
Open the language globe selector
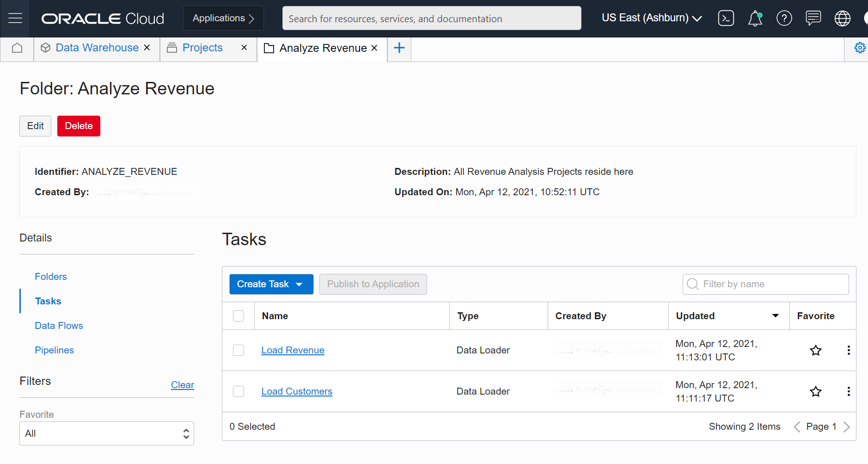842,19
